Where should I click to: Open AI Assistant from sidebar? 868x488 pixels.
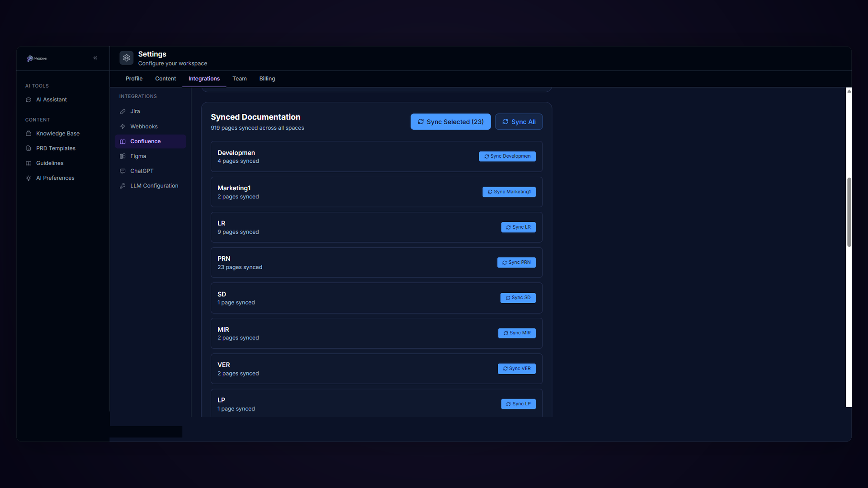click(x=51, y=99)
